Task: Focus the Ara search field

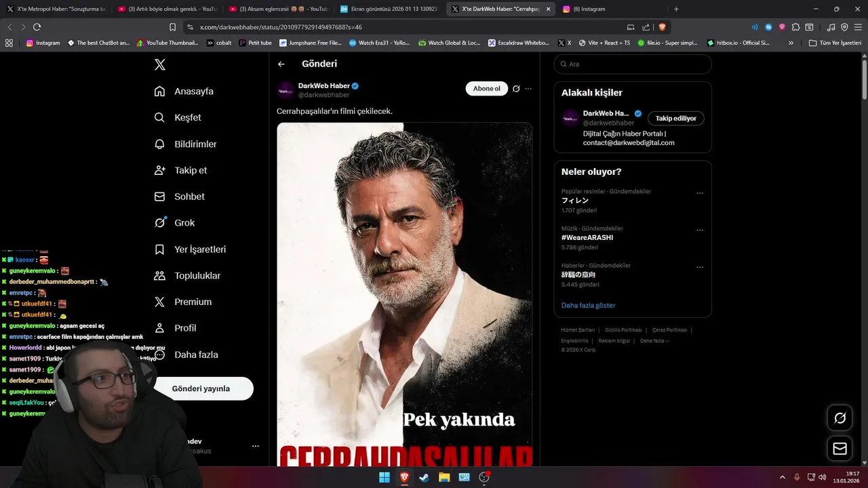Action: pyautogui.click(x=633, y=64)
